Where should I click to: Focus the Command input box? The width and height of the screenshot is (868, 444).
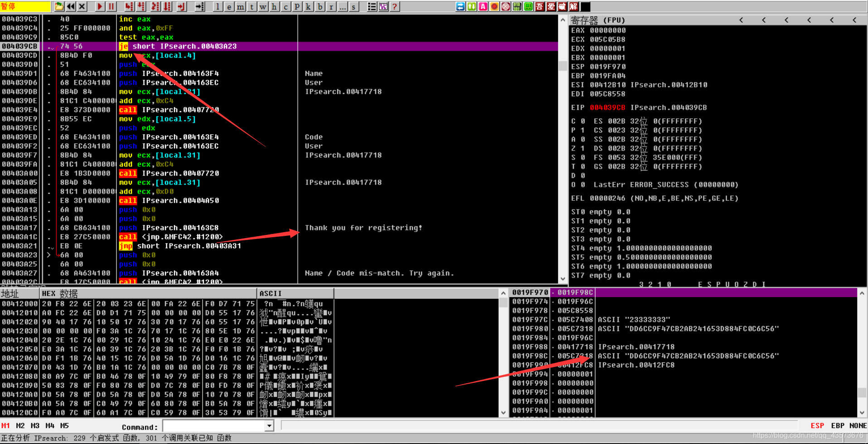(214, 426)
